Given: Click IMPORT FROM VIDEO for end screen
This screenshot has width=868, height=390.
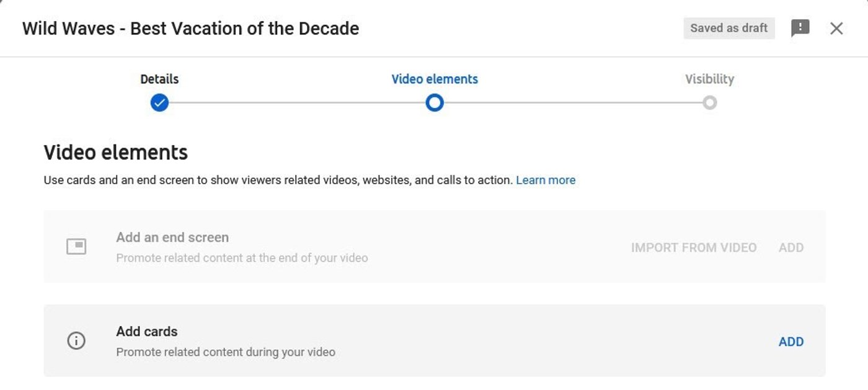Looking at the screenshot, I should point(694,247).
